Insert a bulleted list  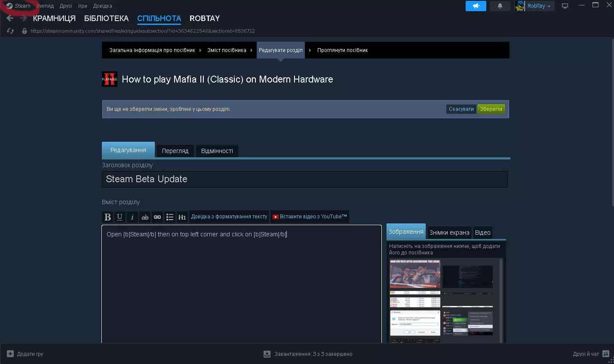170,217
